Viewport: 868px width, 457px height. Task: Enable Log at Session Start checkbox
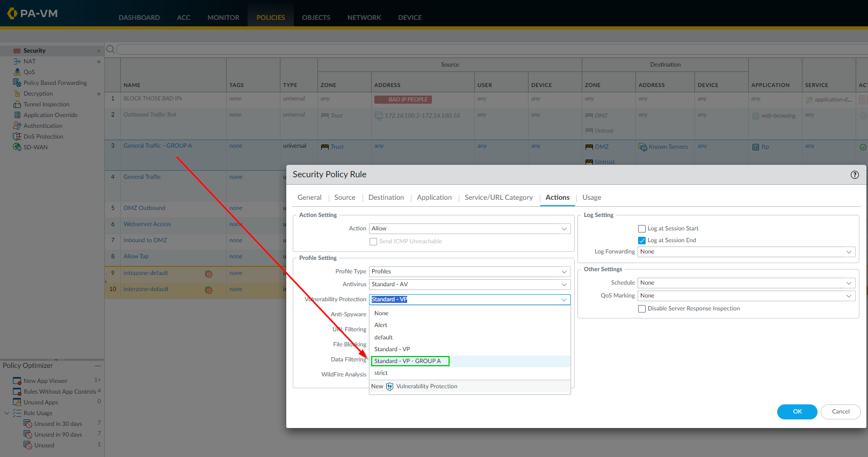[x=642, y=229]
